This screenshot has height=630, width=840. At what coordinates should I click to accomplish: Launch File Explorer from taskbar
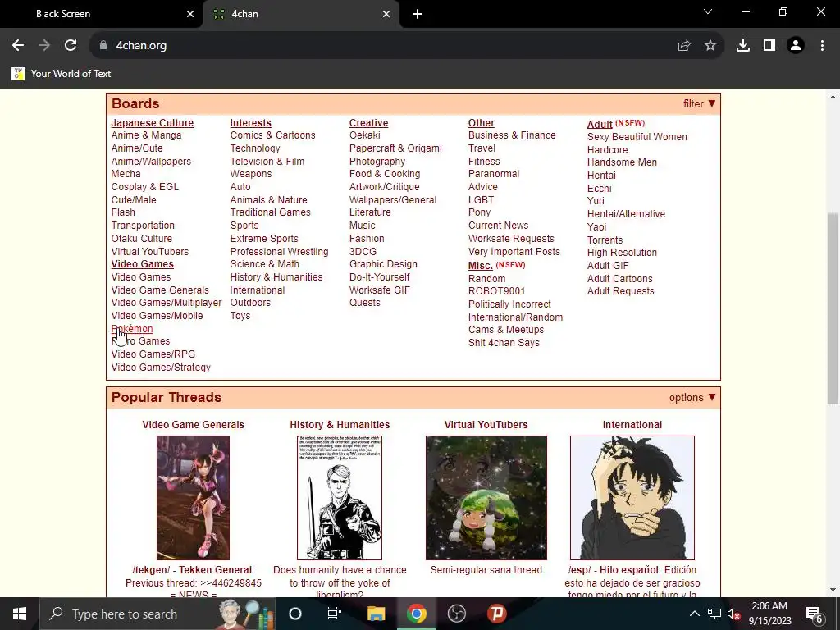(x=376, y=614)
